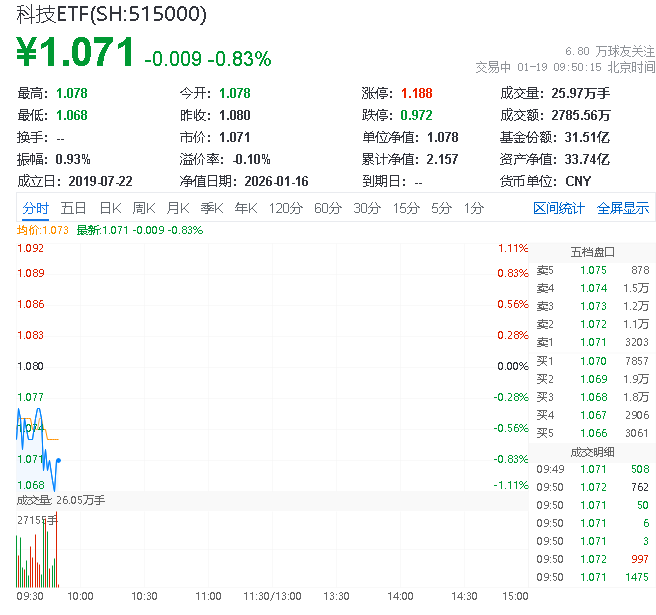Switch to the 120分 interval tab
Viewport: 656px width, 615px height.
[285, 208]
